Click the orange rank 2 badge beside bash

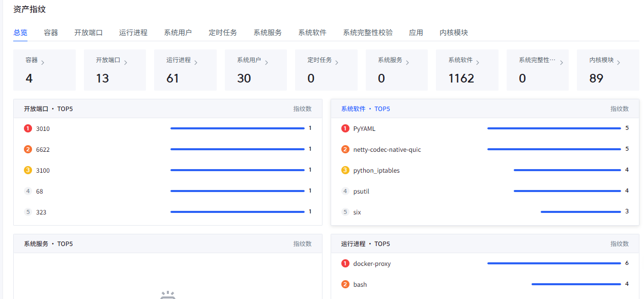345,284
